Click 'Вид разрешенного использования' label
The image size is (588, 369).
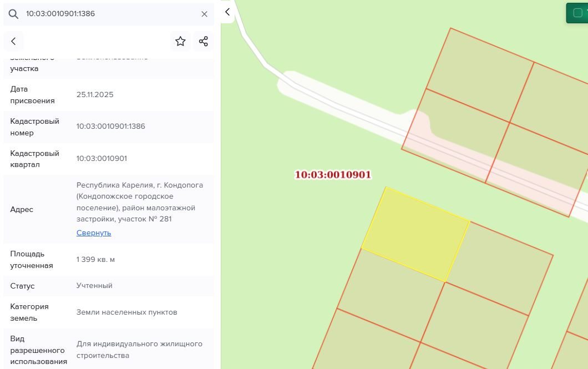pos(39,350)
